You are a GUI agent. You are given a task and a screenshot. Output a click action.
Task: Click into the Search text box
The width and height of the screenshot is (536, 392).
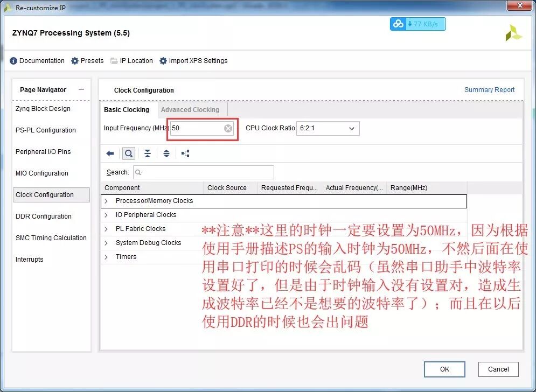coord(204,172)
